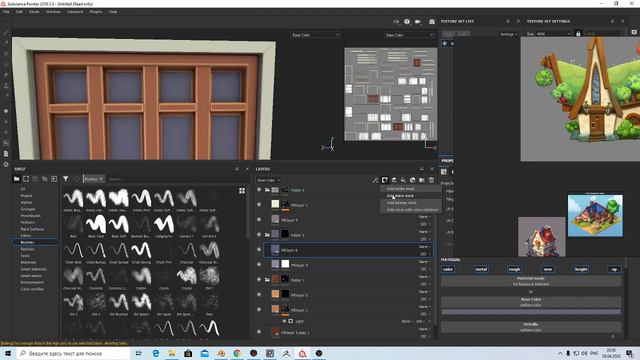Open blend mode dropdown of Light effect
Screen dimensions: 640x360
407,322
